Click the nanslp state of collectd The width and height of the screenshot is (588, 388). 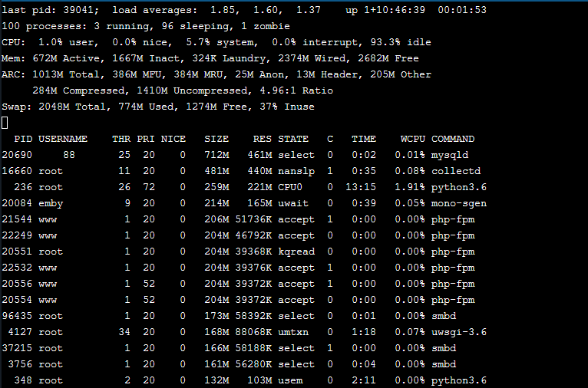(x=296, y=171)
